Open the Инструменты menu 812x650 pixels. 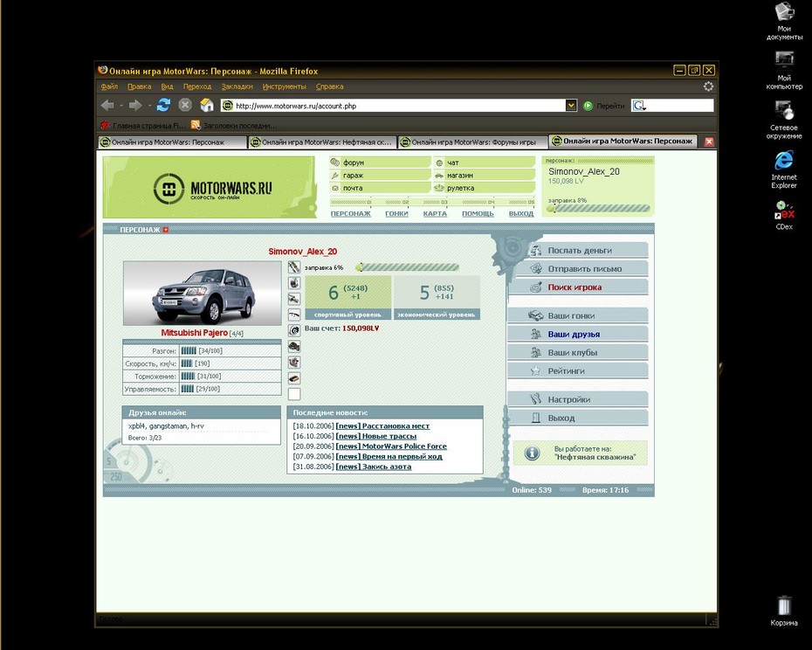285,86
